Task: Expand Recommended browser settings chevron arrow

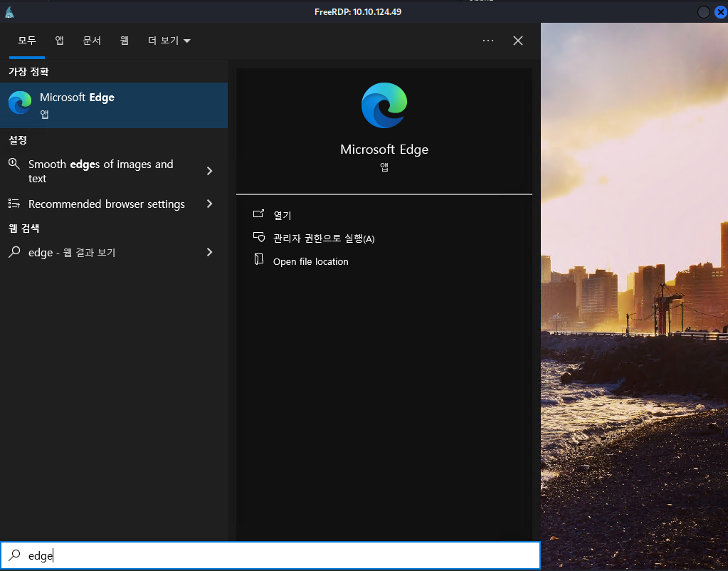Action: point(209,204)
